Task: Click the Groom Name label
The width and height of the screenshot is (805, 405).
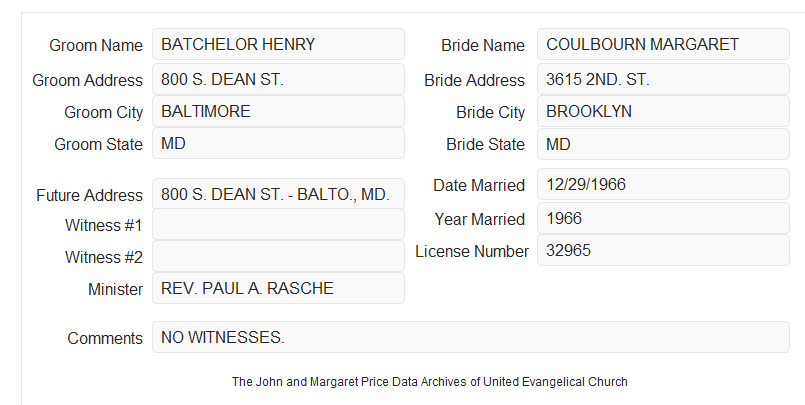Action: click(x=96, y=45)
